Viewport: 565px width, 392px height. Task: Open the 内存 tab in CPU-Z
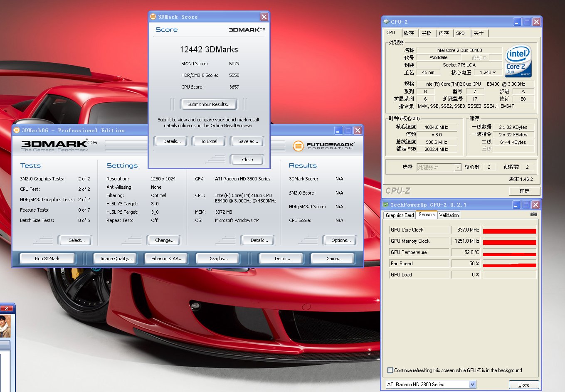click(x=444, y=33)
